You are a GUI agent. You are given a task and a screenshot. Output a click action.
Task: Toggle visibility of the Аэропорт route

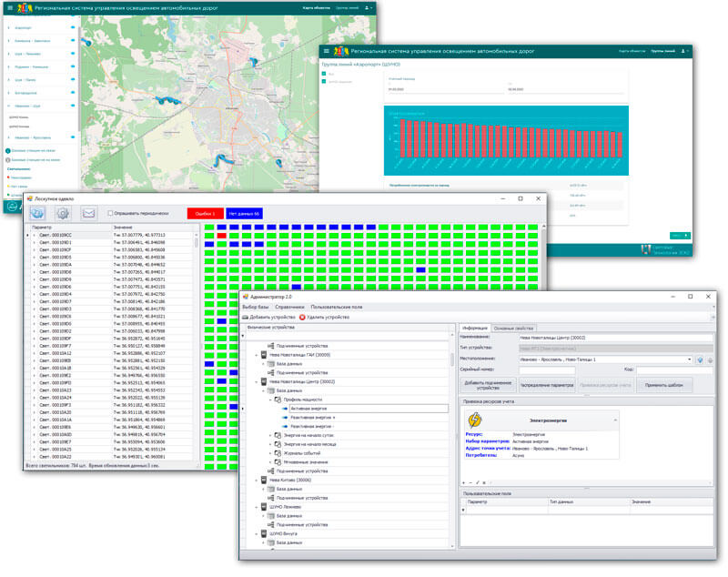click(73, 27)
